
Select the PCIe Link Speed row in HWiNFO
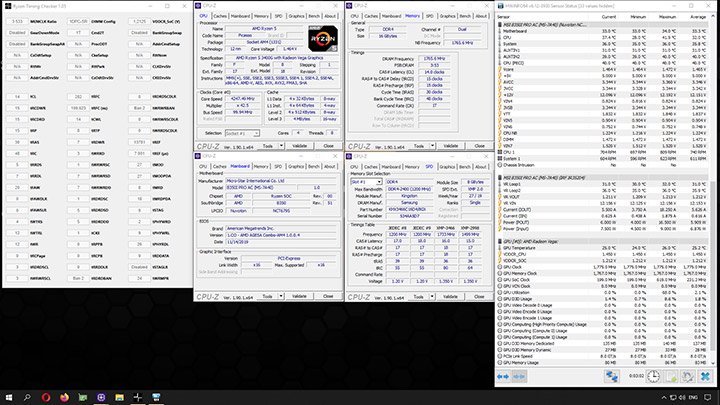(604, 356)
